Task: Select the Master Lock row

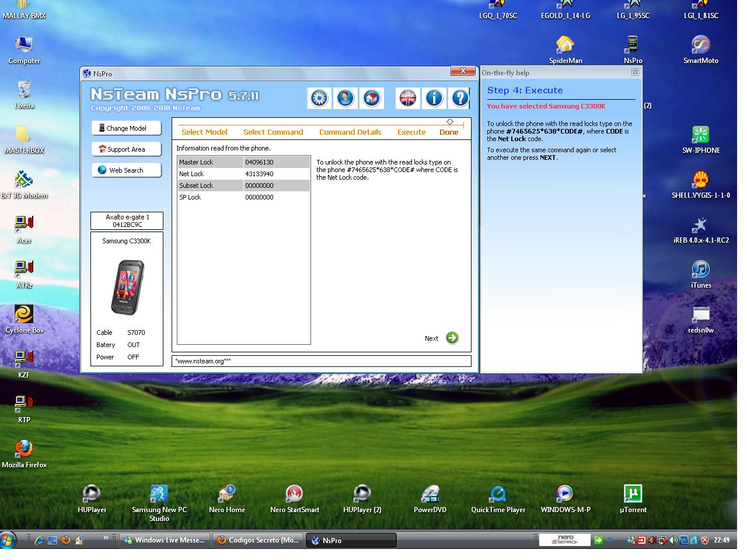Action: click(244, 162)
